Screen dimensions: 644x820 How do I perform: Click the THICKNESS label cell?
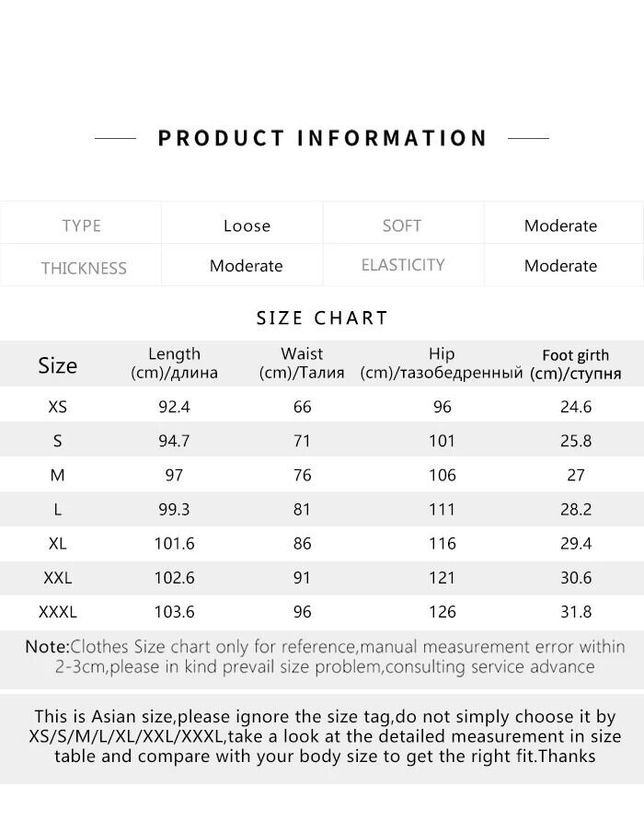pyautogui.click(x=84, y=269)
